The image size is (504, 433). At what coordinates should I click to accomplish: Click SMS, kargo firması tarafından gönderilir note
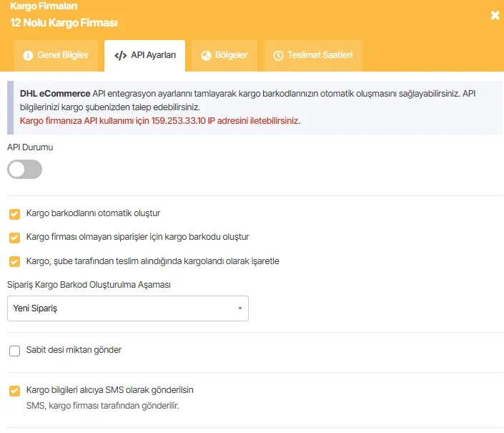[x=102, y=406]
